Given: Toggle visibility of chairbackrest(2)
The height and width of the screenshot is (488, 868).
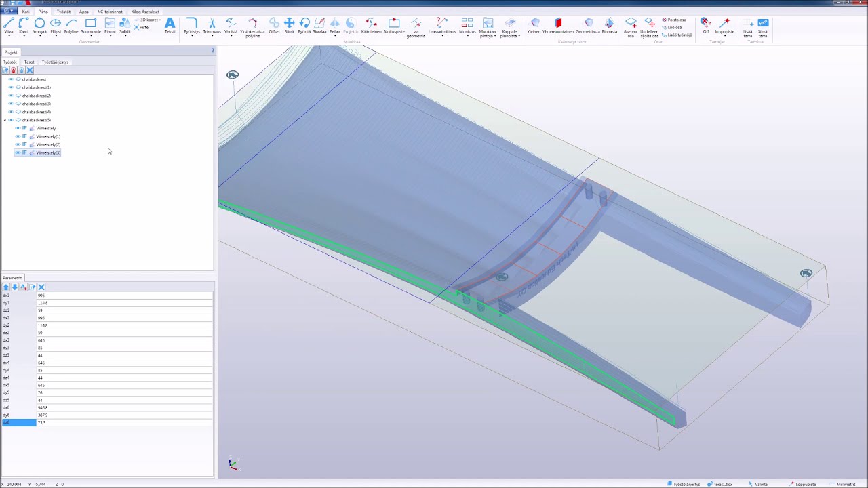Looking at the screenshot, I should [x=11, y=96].
